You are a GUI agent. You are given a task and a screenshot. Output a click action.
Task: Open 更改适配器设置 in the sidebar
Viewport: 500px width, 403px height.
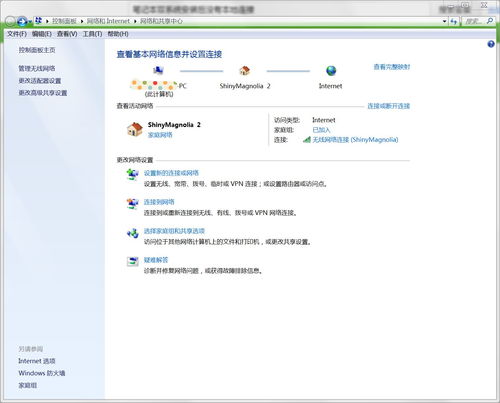tap(40, 81)
